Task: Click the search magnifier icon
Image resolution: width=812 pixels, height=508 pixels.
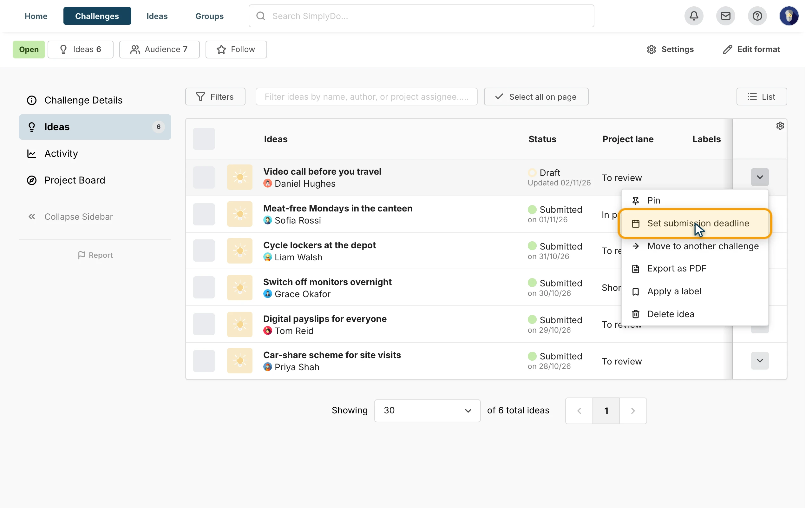Action: (261, 16)
